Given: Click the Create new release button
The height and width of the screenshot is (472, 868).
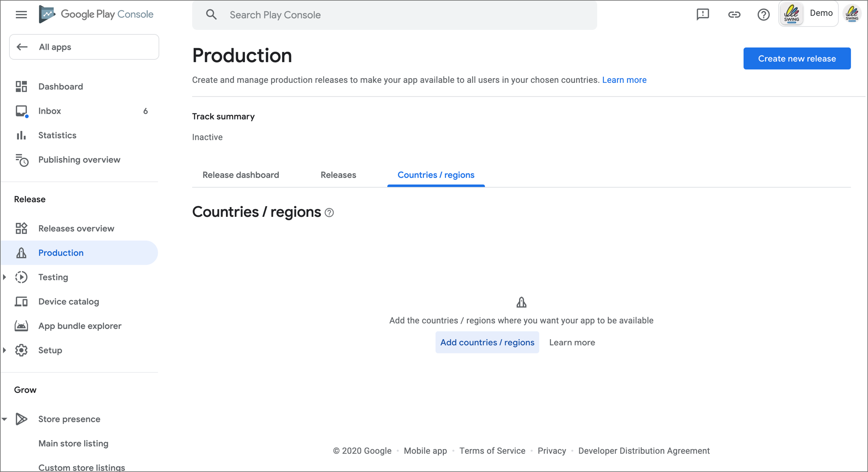Looking at the screenshot, I should [796, 59].
